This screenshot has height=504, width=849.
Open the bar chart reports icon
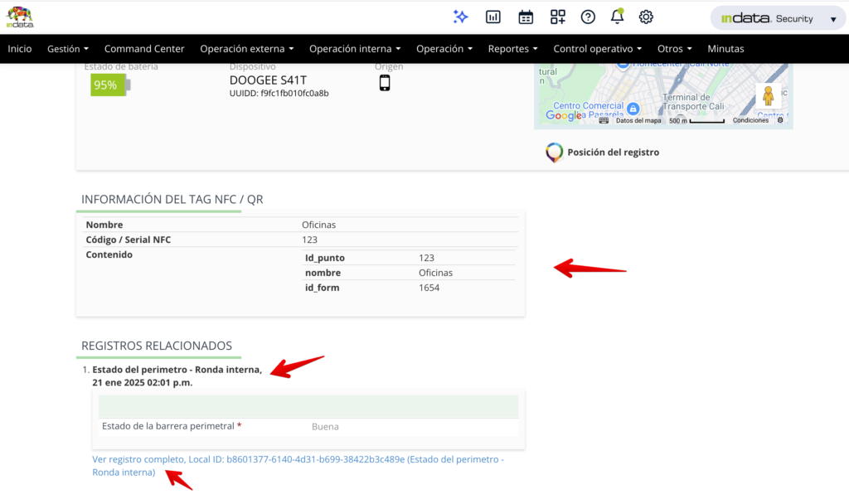[x=493, y=17]
